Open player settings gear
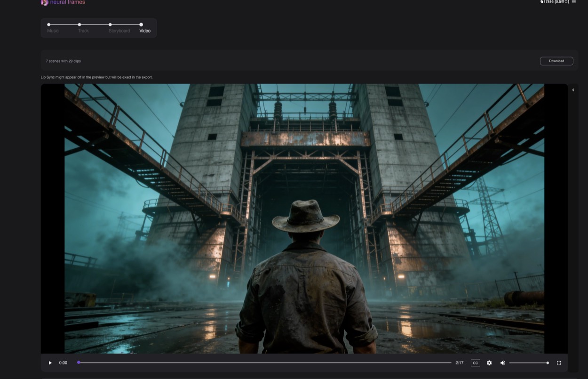This screenshot has height=379, width=588. coord(489,363)
